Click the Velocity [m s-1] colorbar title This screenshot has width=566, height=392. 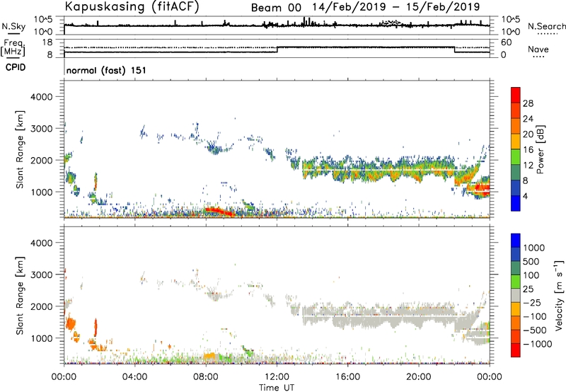pos(559,295)
